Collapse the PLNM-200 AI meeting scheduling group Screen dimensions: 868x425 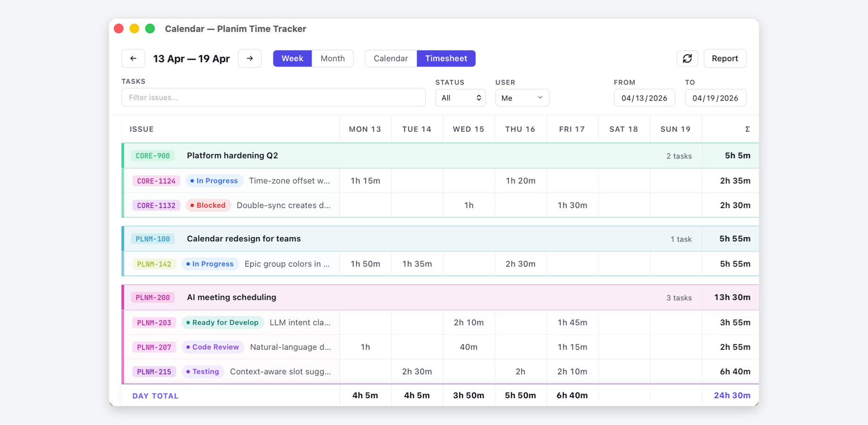point(440,297)
